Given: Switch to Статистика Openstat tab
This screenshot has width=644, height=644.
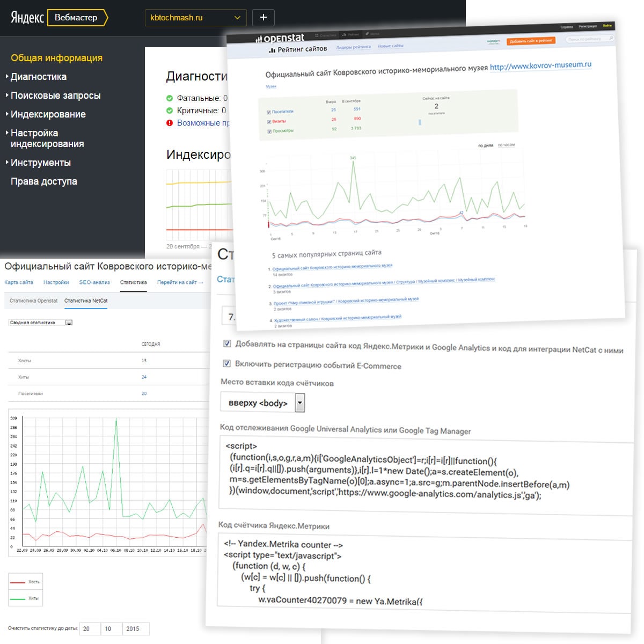Looking at the screenshot, I should (x=33, y=301).
